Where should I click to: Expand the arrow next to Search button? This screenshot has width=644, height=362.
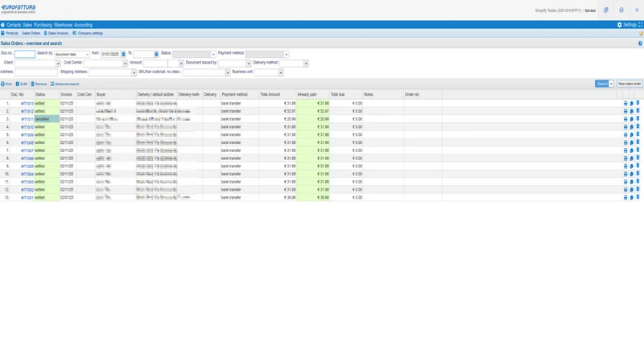611,84
